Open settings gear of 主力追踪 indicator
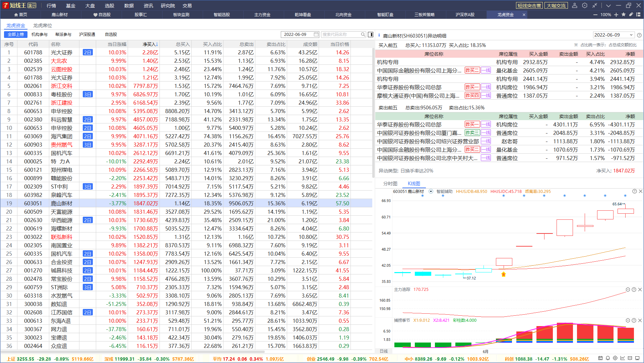Image resolution: width=644 pixels, height=363 pixels. [x=628, y=290]
